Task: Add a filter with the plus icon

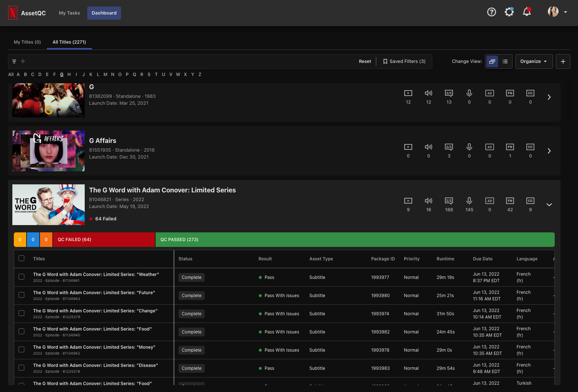Action: (23, 61)
